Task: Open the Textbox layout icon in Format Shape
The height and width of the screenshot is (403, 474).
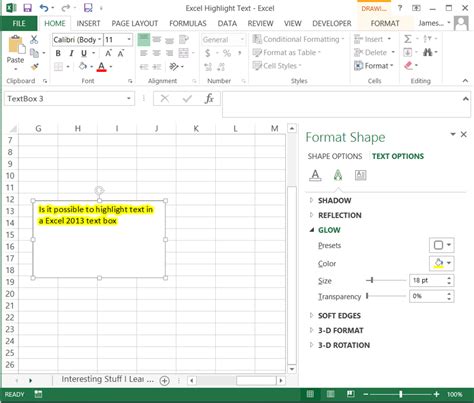Action: point(360,175)
